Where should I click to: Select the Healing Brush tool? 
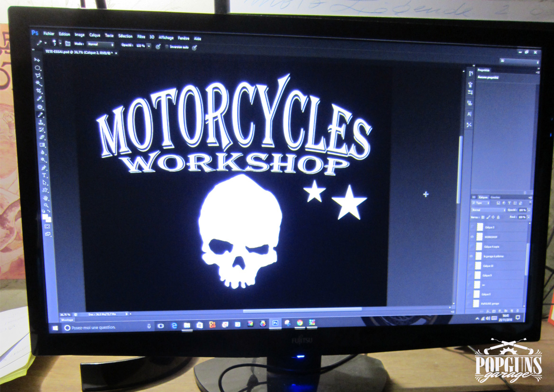[40, 107]
